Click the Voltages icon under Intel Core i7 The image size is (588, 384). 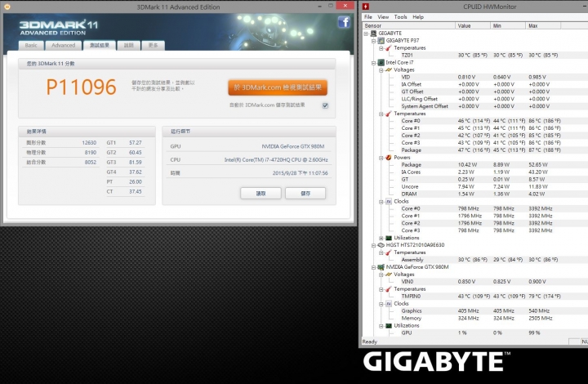click(389, 69)
